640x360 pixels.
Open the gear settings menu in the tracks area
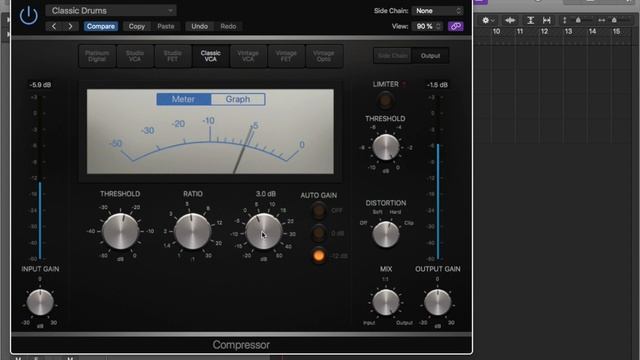pos(487,20)
